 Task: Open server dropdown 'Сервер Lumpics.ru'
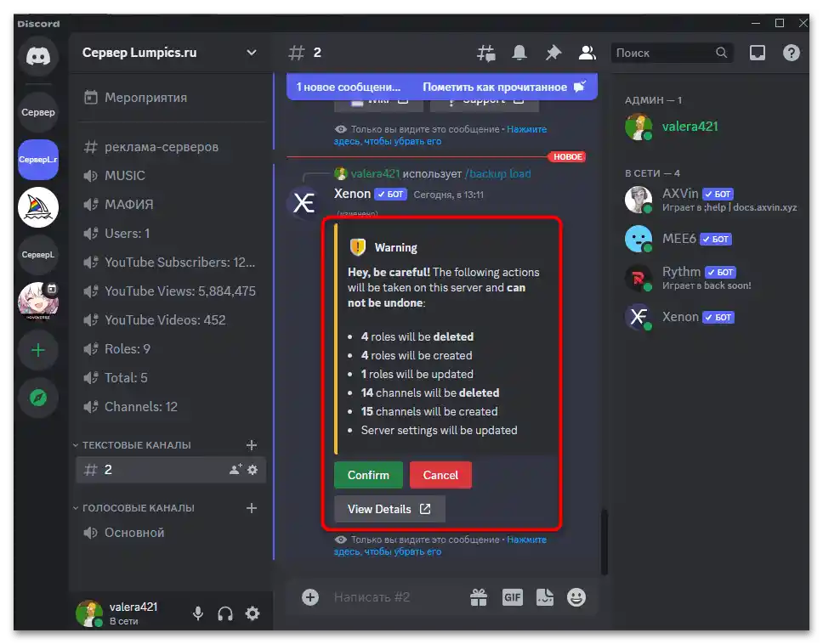click(x=171, y=53)
